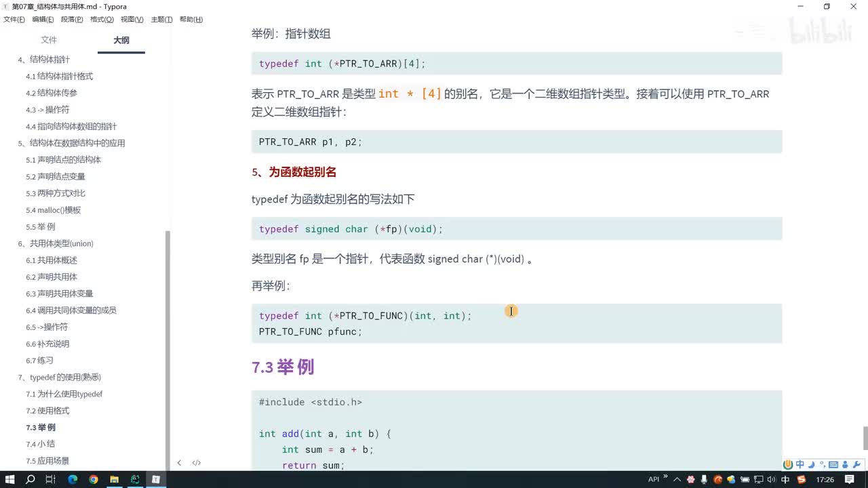Open the 主题(T) menu
The height and width of the screenshot is (488, 868).
pos(161,20)
